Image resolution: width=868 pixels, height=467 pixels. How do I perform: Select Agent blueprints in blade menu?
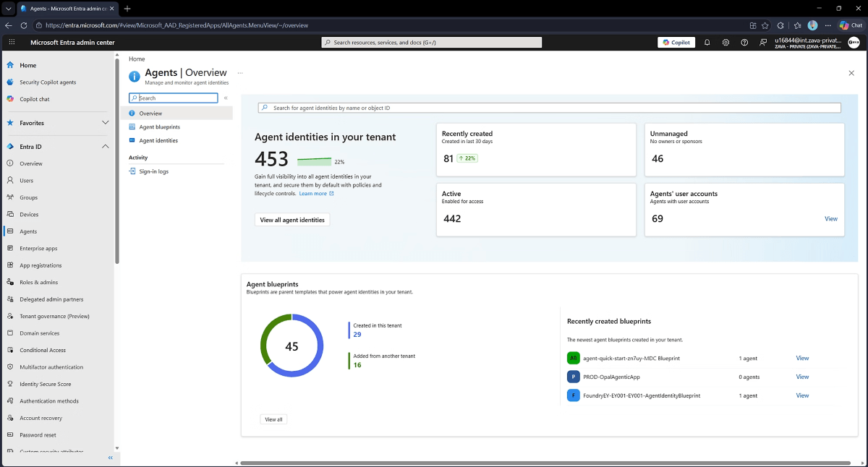176,127
